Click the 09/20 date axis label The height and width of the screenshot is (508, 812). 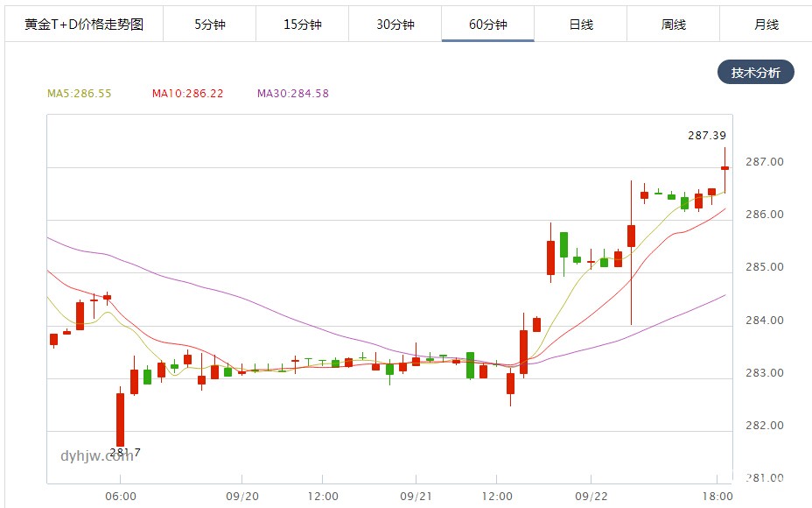coord(242,497)
